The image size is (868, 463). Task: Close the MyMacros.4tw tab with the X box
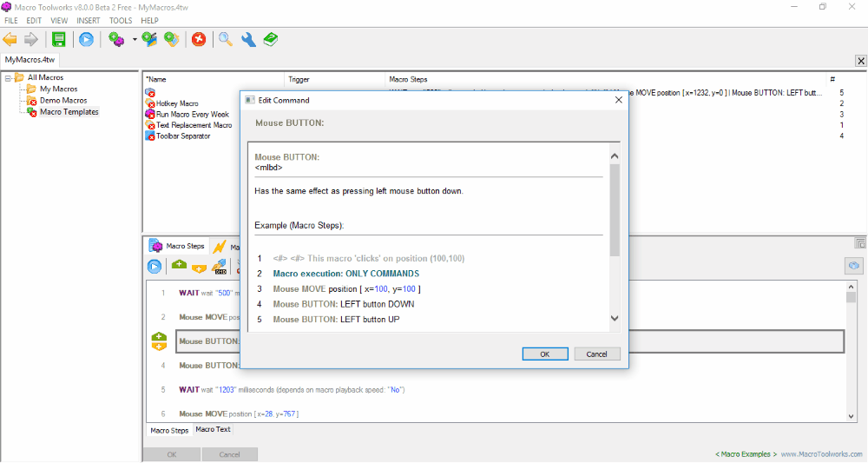coord(861,61)
